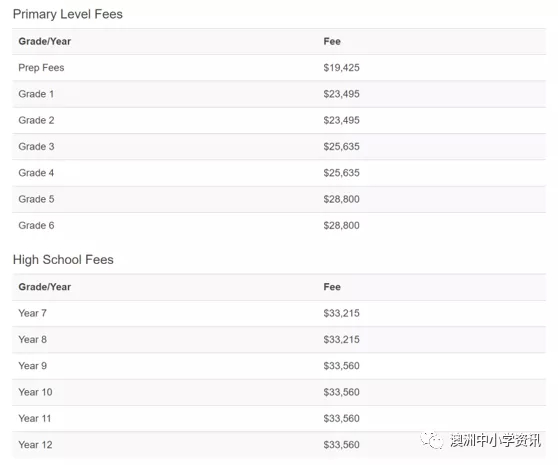Click the Grade 6 fee $28,800

pos(341,226)
